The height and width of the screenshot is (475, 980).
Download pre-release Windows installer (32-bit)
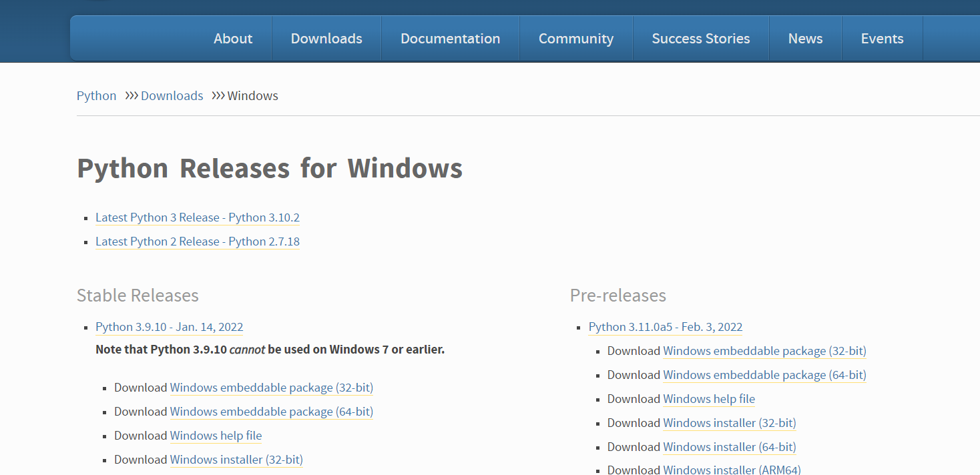tap(730, 423)
